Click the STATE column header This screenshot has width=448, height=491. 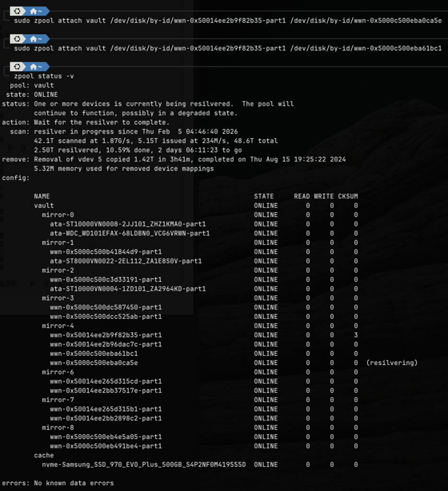pyautogui.click(x=264, y=196)
